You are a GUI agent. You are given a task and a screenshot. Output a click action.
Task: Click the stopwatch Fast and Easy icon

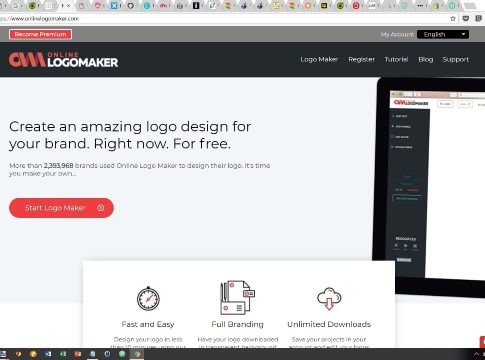tap(148, 298)
